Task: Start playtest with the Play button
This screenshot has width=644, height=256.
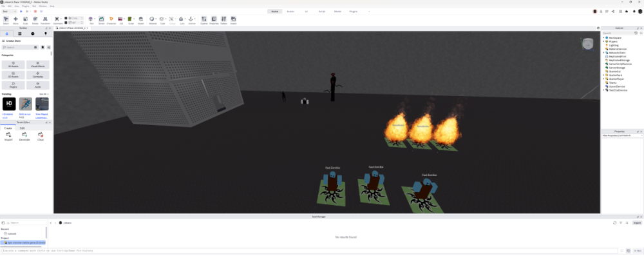Action: pyautogui.click(x=21, y=12)
